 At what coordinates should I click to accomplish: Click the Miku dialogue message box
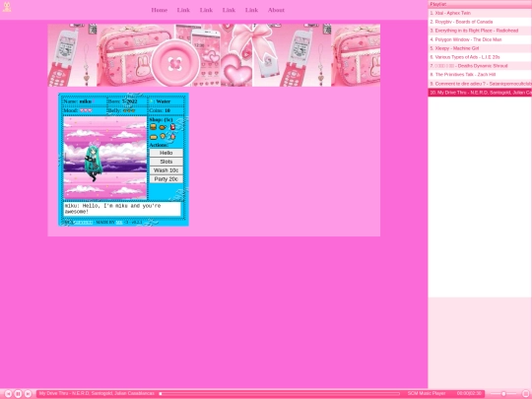[x=122, y=209]
